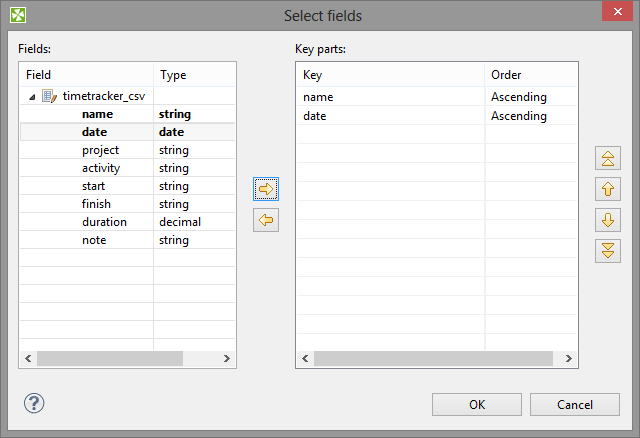
Task: Click the Fields horizontal scrollbar
Action: coord(110,357)
